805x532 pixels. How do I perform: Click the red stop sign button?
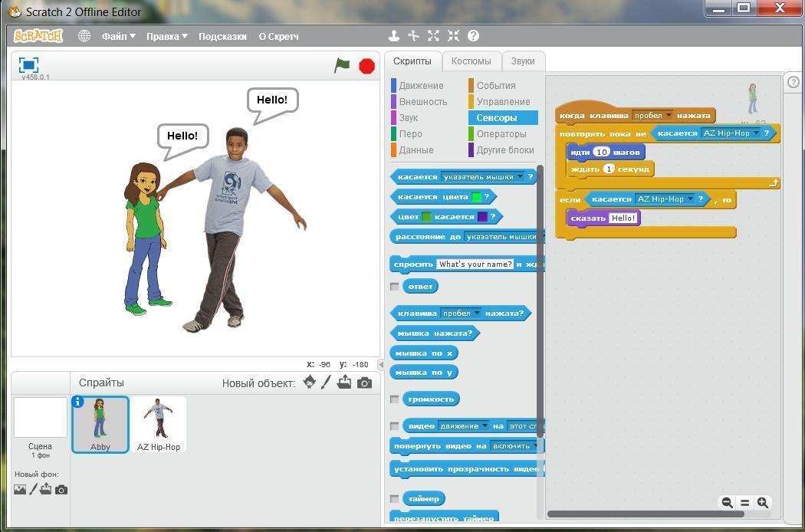tap(366, 66)
